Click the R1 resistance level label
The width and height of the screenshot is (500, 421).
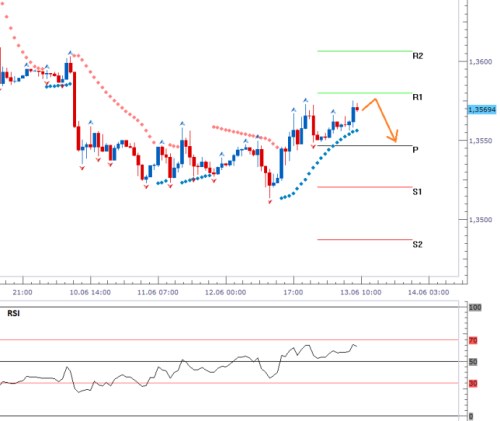pyautogui.click(x=418, y=97)
